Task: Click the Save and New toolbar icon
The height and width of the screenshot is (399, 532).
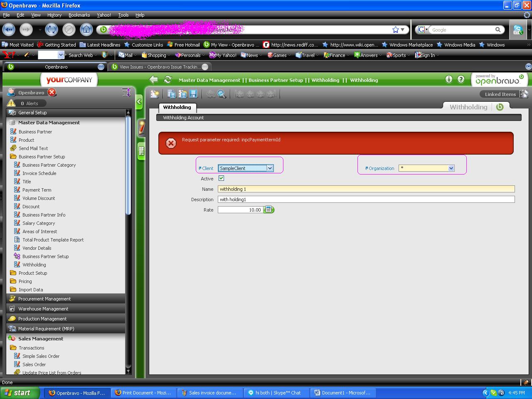Action: (182, 94)
